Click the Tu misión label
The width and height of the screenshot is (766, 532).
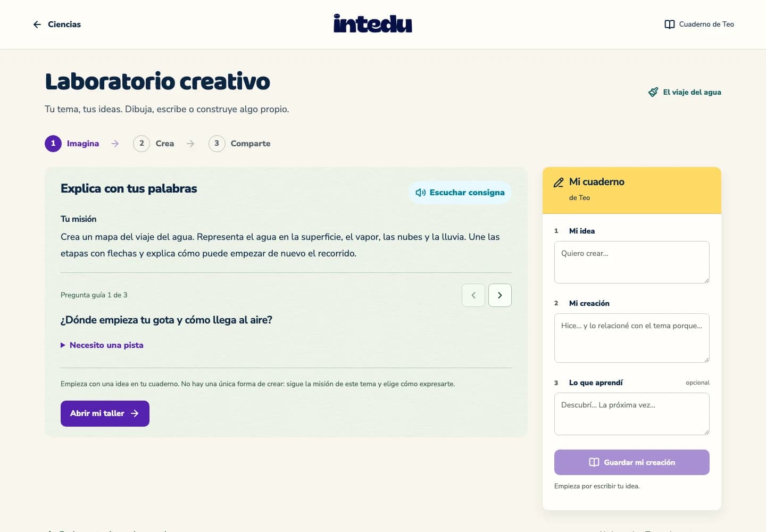(79, 219)
